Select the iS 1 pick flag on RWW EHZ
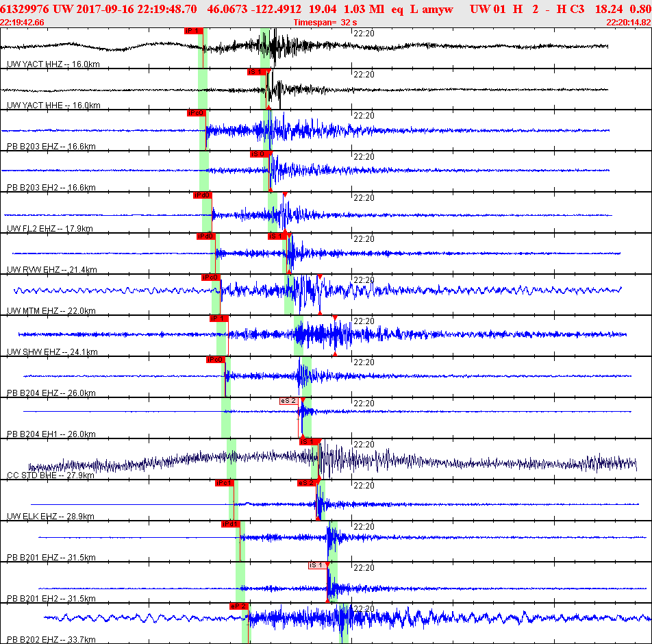This screenshot has width=652, height=644. tap(277, 236)
